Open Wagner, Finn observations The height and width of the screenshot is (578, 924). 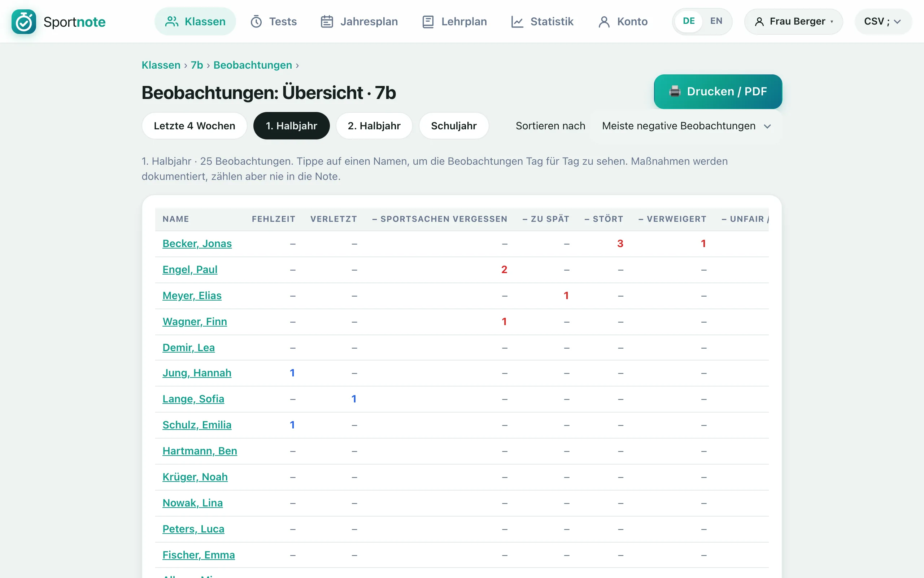coord(195,322)
